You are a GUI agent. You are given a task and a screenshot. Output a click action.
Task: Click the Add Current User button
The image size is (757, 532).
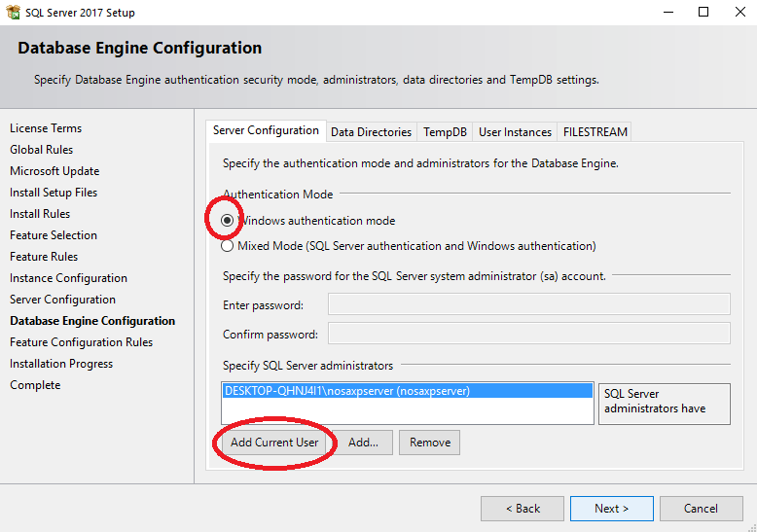pos(274,443)
